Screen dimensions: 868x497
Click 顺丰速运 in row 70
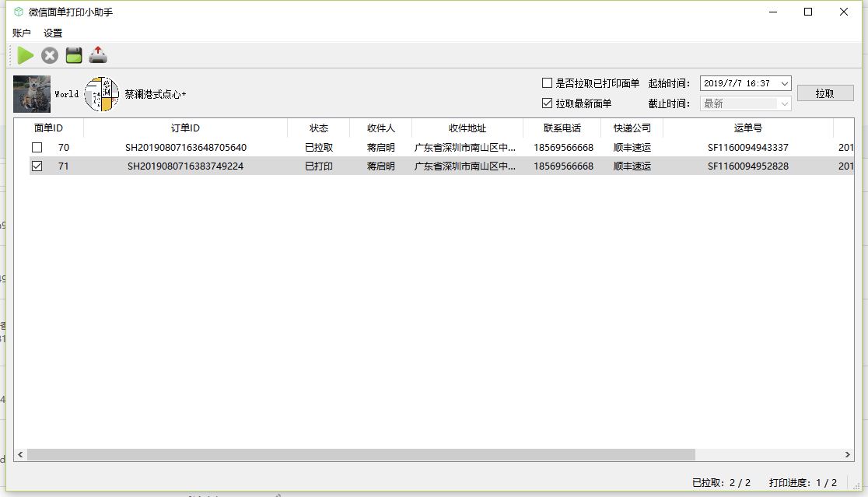[632, 147]
